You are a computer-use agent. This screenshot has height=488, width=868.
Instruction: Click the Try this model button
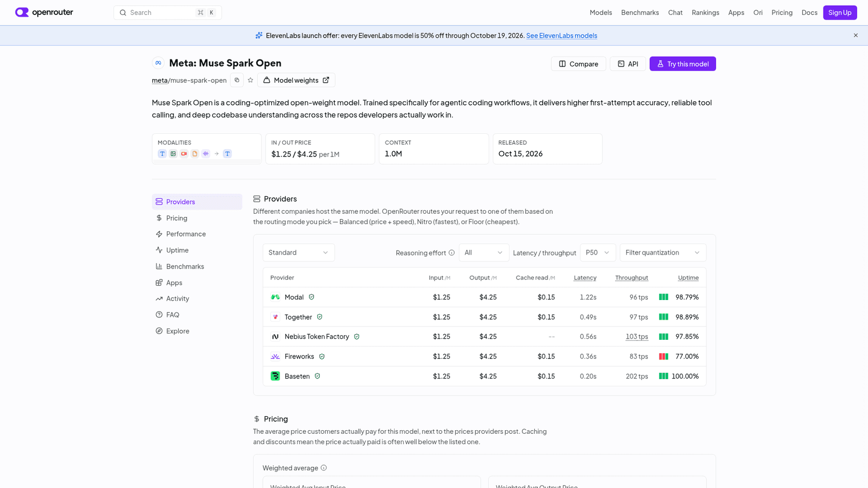click(683, 64)
